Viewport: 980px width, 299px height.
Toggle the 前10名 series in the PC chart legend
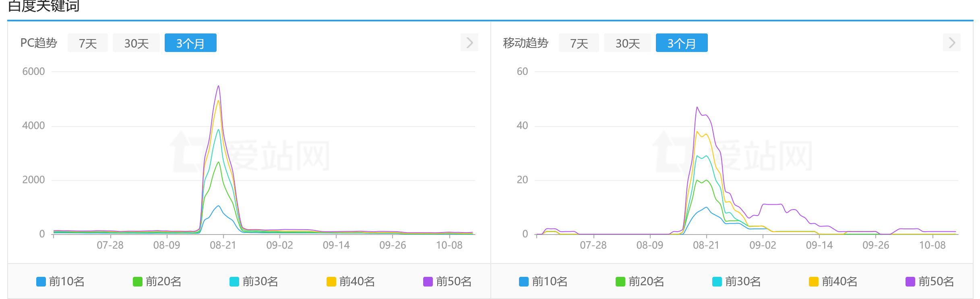click(60, 281)
